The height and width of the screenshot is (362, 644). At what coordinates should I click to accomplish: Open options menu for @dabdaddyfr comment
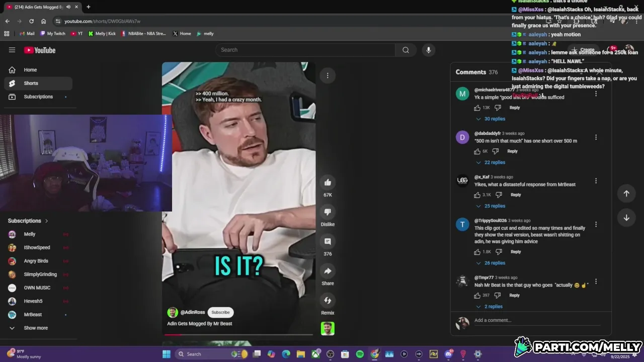tap(596, 137)
